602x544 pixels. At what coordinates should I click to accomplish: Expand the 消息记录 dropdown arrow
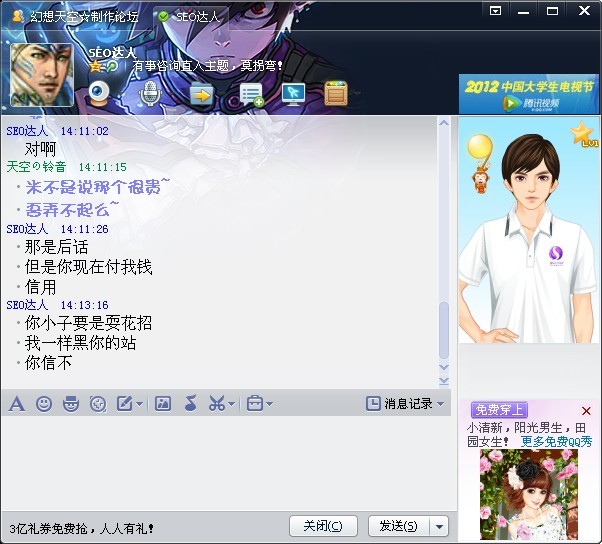pyautogui.click(x=441, y=404)
